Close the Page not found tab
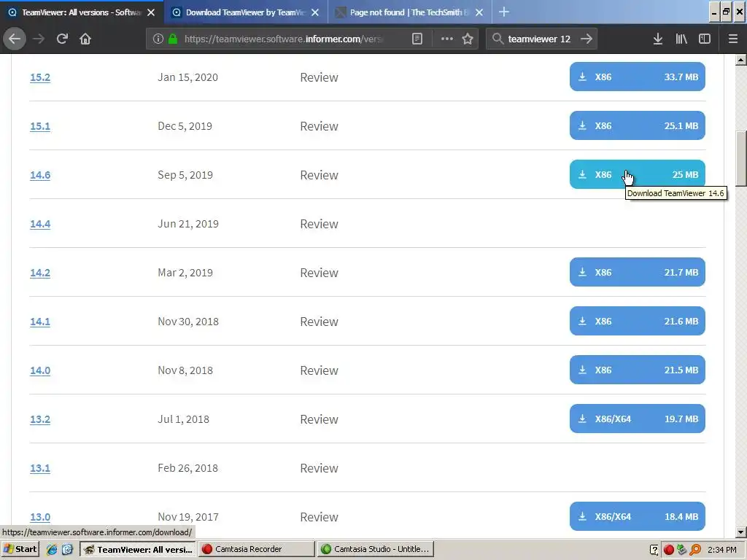747x560 pixels. click(479, 12)
